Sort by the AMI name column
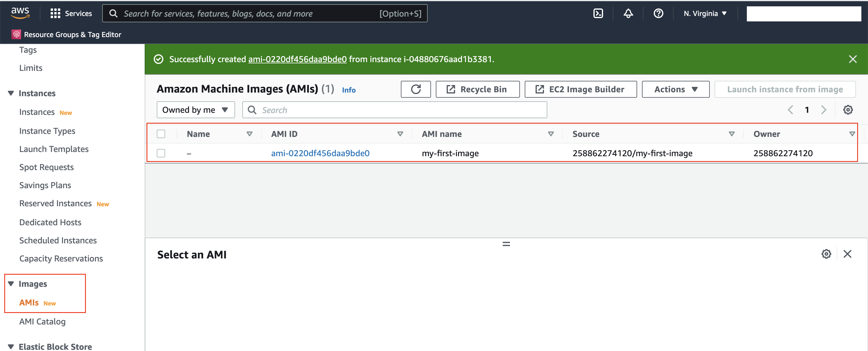The width and height of the screenshot is (868, 351). pos(551,134)
